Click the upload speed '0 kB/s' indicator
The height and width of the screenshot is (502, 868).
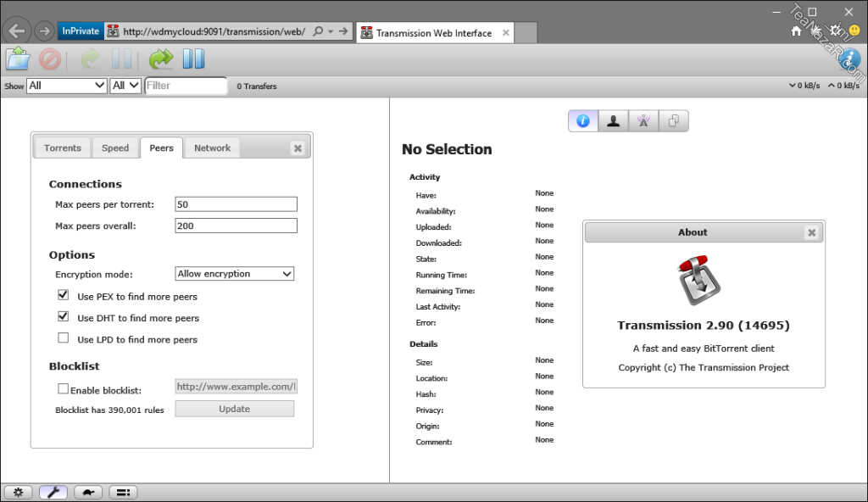[843, 86]
